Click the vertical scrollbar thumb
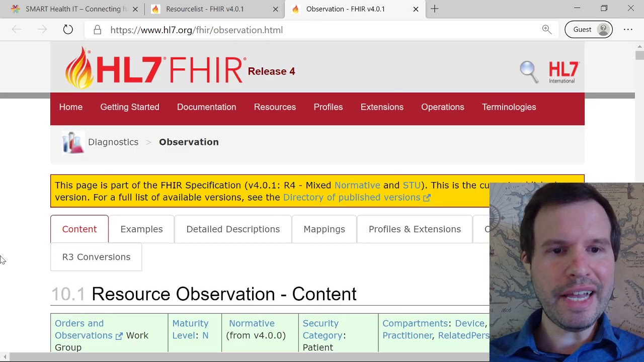The width and height of the screenshot is (644, 362). click(639, 55)
